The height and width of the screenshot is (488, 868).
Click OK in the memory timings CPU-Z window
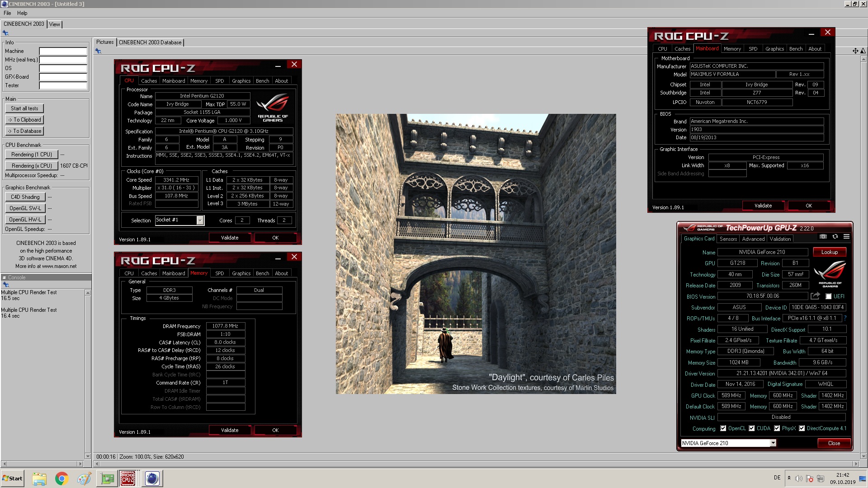pos(275,430)
